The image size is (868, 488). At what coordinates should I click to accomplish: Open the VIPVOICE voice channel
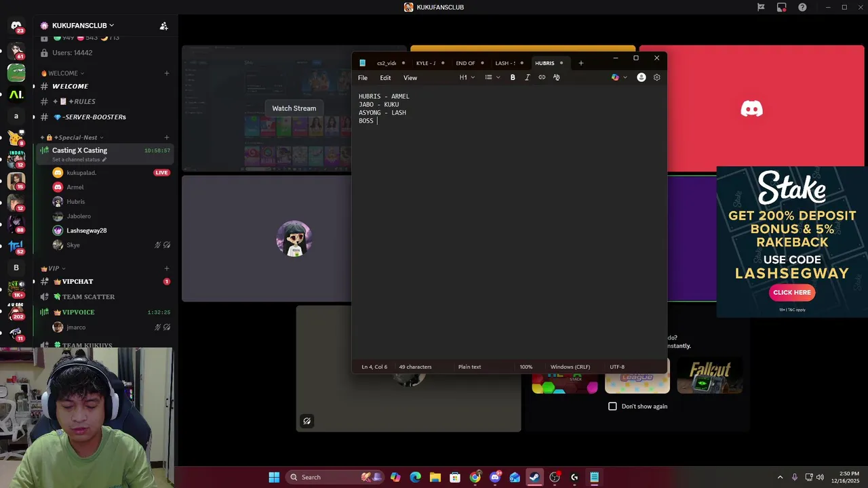click(x=105, y=312)
